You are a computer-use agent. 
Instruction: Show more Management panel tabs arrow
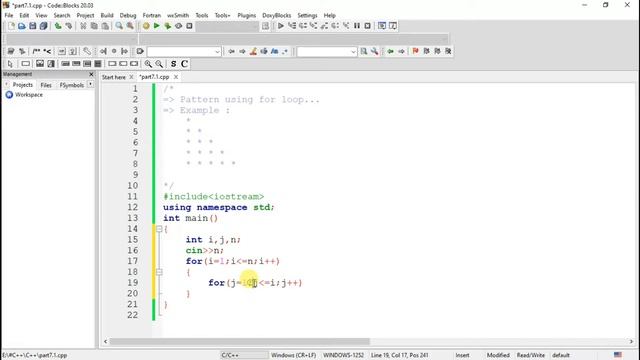coord(90,84)
